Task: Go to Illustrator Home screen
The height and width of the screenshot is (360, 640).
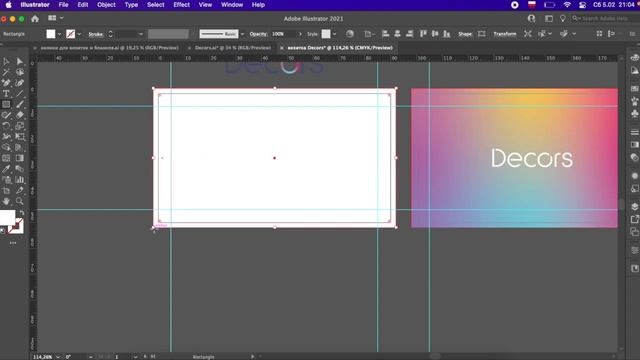Action: coord(35,19)
